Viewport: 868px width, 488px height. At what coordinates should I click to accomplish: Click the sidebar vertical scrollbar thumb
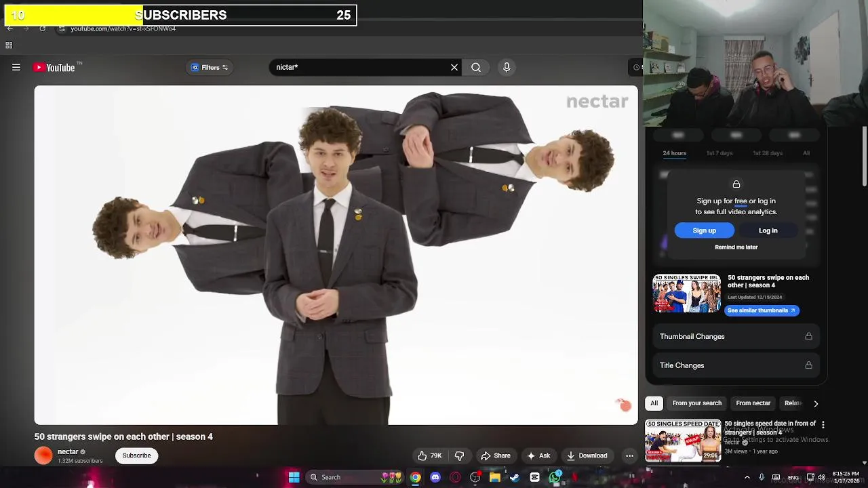(865, 156)
